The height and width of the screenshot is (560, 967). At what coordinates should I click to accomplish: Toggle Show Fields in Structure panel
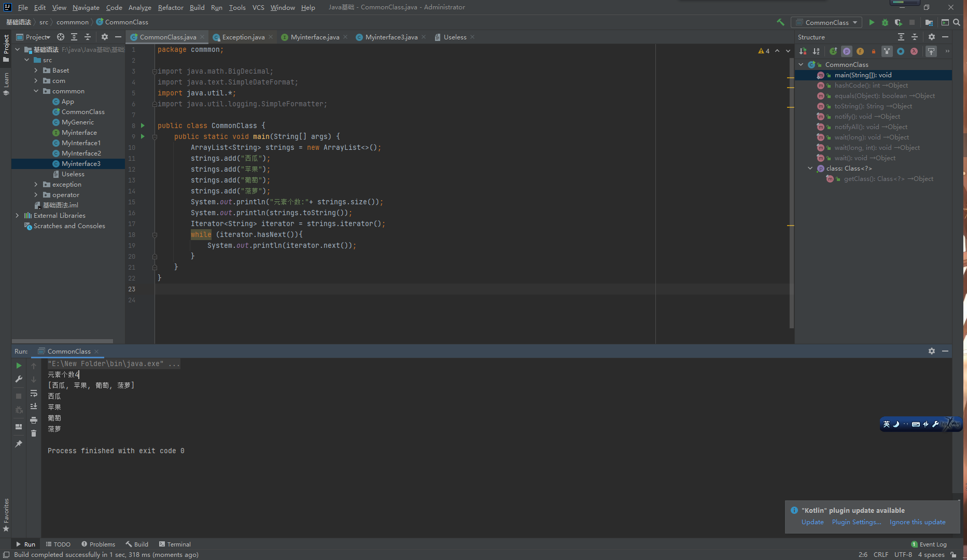point(860,51)
